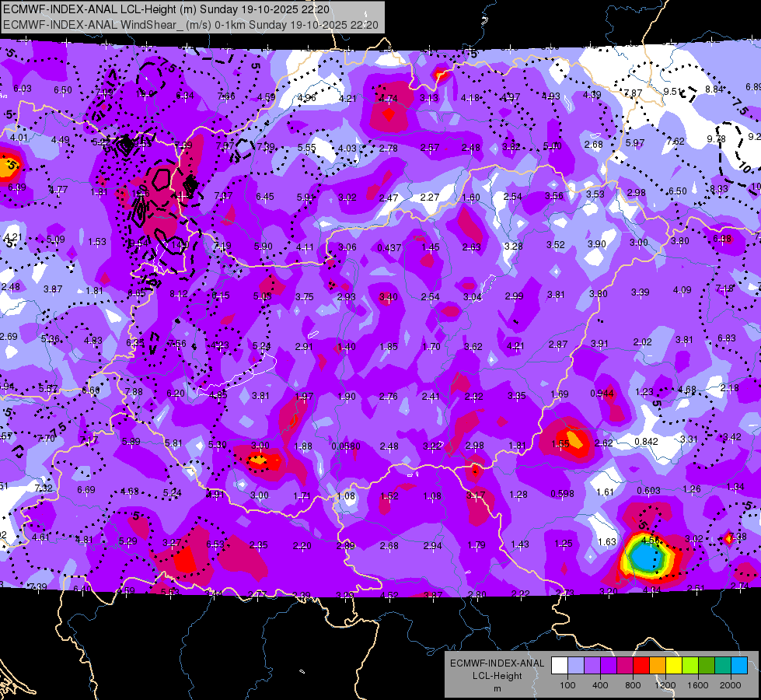Click the wind shear value 0.0580

click(x=346, y=446)
